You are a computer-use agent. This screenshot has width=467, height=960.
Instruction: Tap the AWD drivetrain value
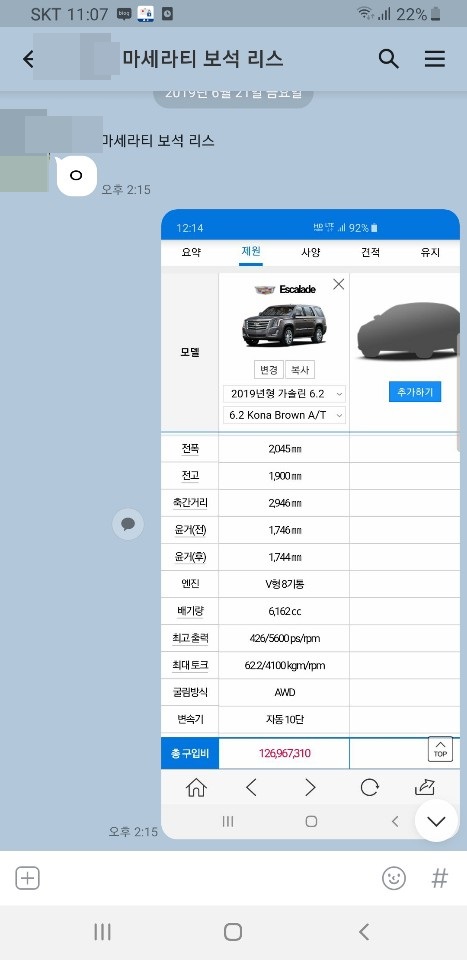coord(285,692)
